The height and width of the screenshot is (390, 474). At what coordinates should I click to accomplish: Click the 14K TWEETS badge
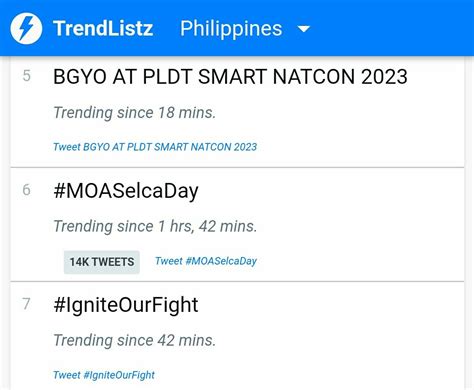(x=102, y=262)
